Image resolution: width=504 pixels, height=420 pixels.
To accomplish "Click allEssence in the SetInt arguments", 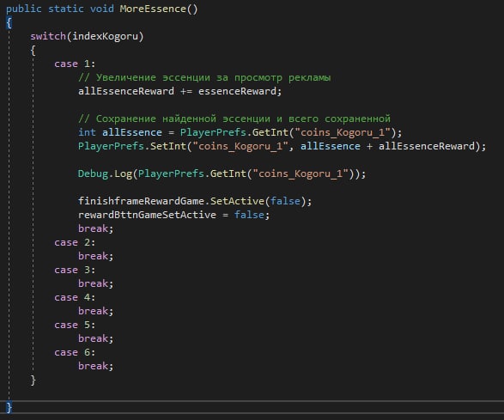I will [331, 146].
